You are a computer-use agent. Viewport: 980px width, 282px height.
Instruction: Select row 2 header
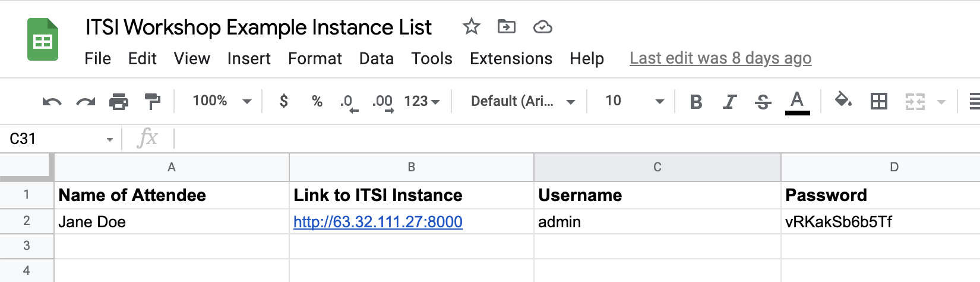click(27, 221)
